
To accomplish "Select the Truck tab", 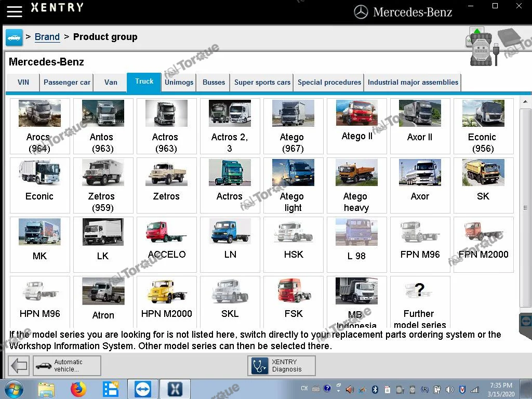I will (144, 82).
